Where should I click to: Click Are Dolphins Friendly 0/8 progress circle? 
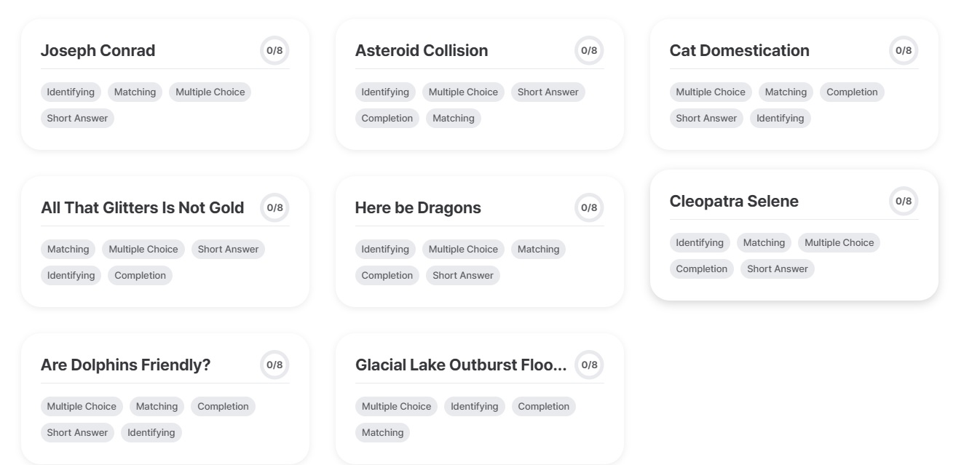[274, 365]
